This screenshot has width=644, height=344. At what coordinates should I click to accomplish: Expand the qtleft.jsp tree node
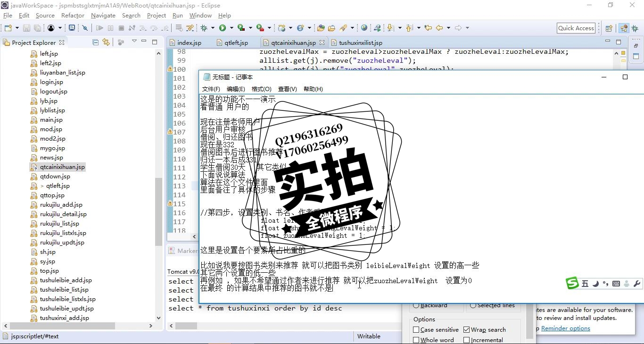42,186
